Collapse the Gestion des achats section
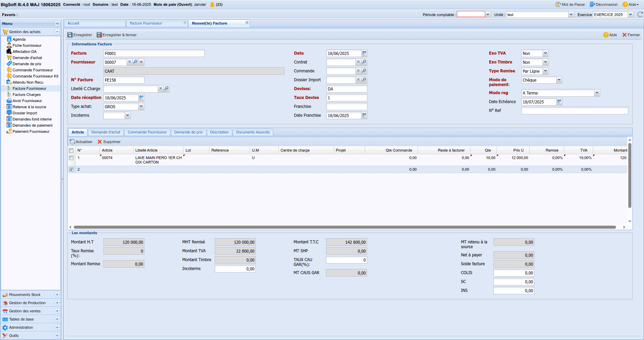The width and height of the screenshot is (644, 340). [x=57, y=32]
